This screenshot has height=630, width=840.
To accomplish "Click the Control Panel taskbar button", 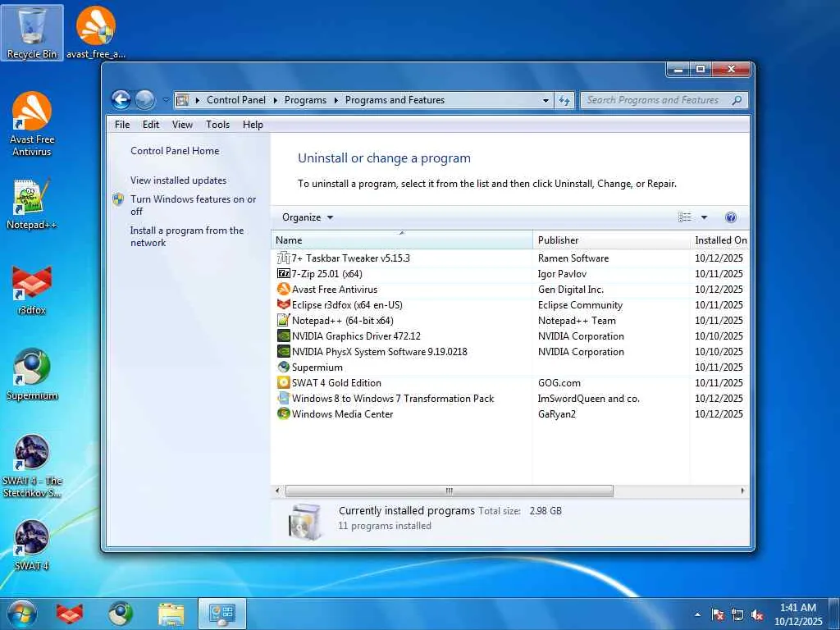I will 222,614.
